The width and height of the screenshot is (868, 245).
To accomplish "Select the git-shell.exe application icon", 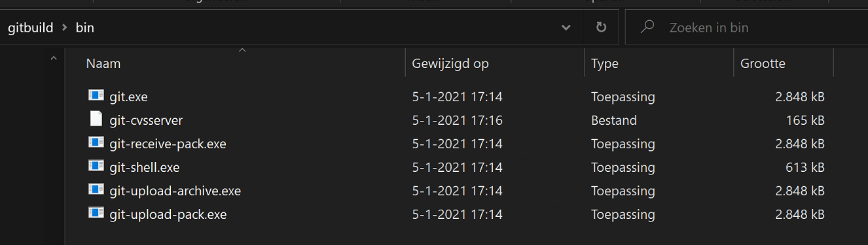I will (x=96, y=166).
